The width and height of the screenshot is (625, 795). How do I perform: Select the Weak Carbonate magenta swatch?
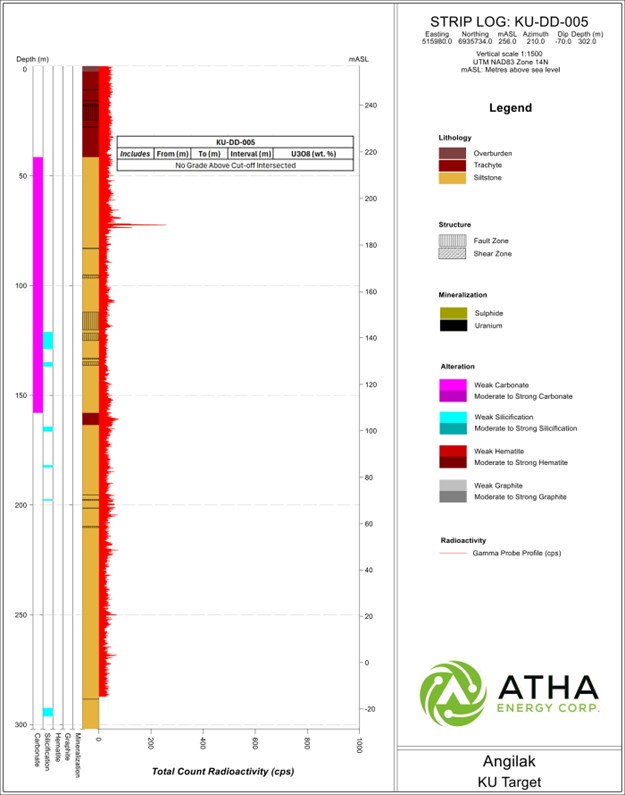pyautogui.click(x=452, y=385)
